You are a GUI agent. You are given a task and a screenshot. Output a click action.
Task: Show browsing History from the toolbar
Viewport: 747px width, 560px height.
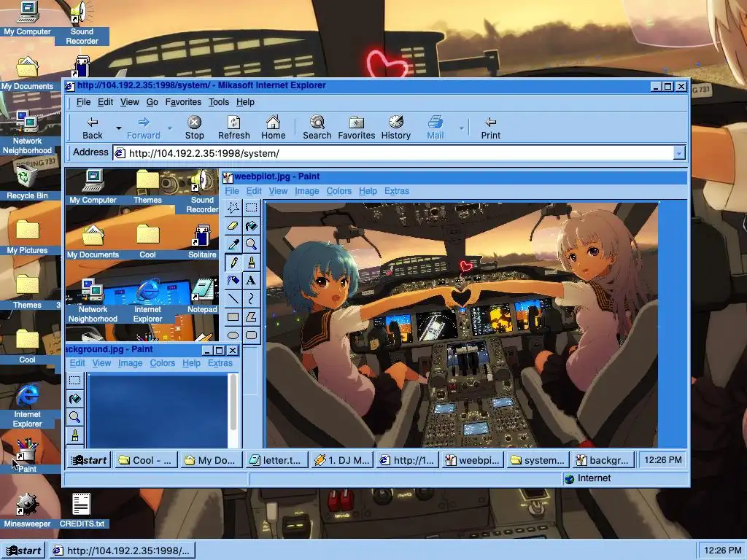[x=396, y=128]
